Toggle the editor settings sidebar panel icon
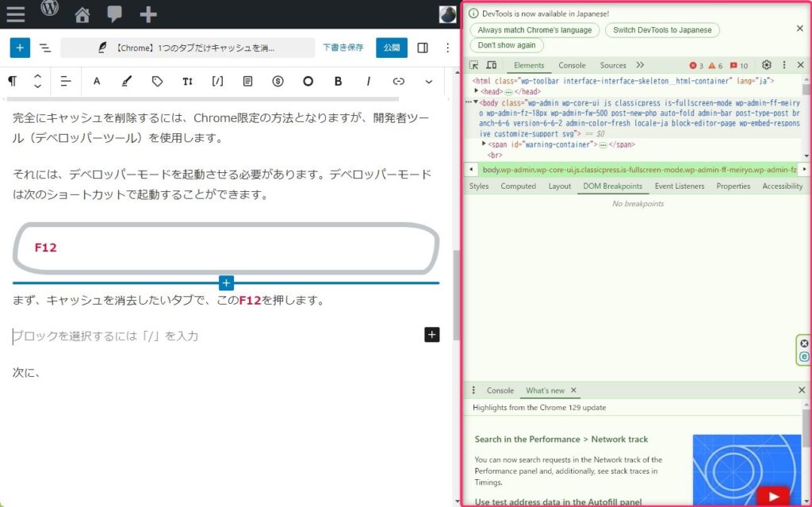The width and height of the screenshot is (812, 507). click(423, 48)
